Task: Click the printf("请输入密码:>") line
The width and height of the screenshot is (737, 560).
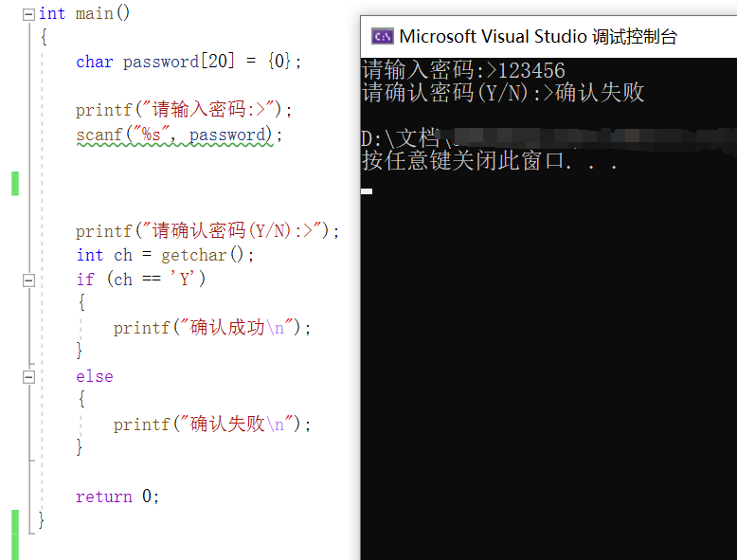Action: [x=184, y=110]
